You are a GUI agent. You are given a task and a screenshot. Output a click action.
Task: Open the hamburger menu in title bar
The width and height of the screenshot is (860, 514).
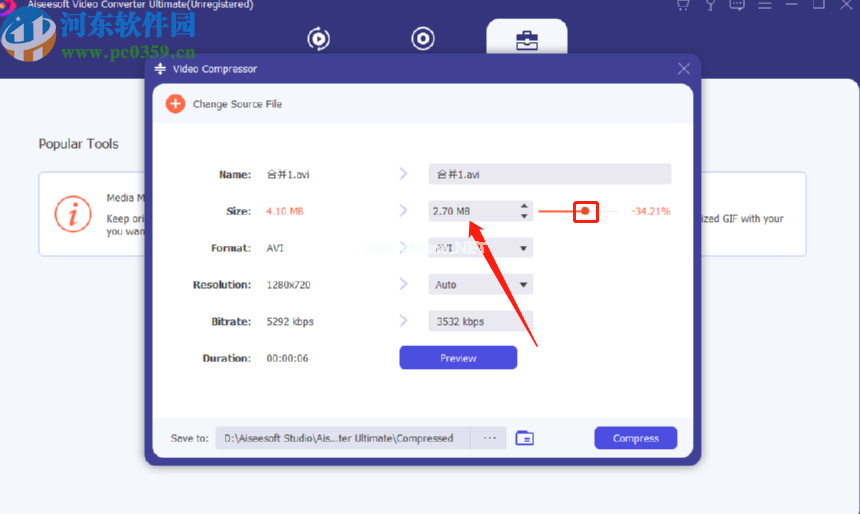click(765, 5)
